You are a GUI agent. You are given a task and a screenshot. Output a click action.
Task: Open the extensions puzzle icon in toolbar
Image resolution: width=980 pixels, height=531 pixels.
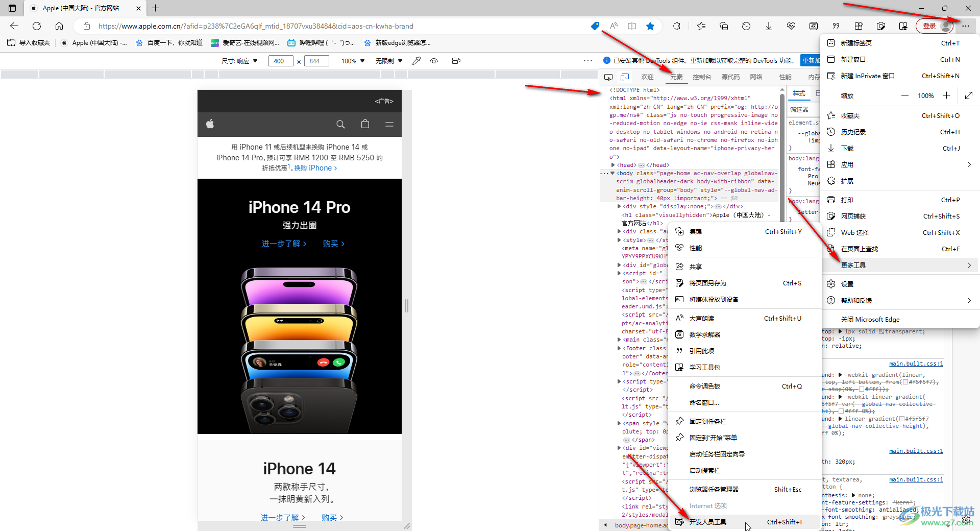pos(677,26)
